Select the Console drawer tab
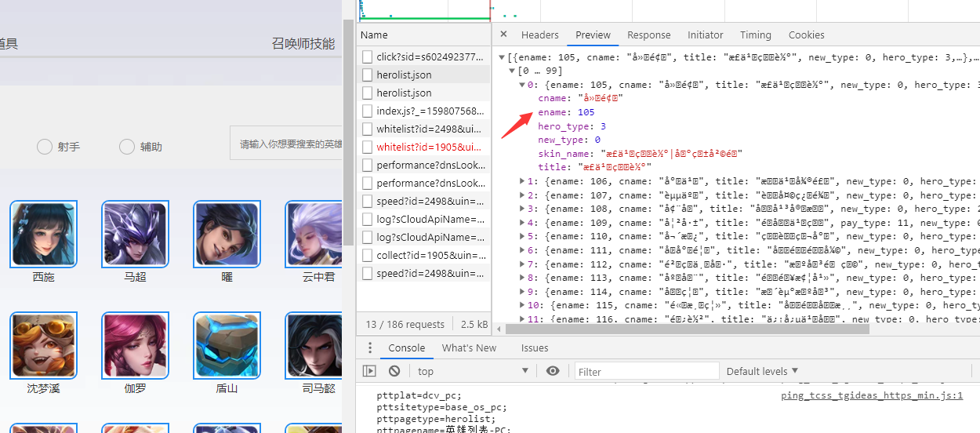Viewport: 980px width, 433px height. point(407,347)
